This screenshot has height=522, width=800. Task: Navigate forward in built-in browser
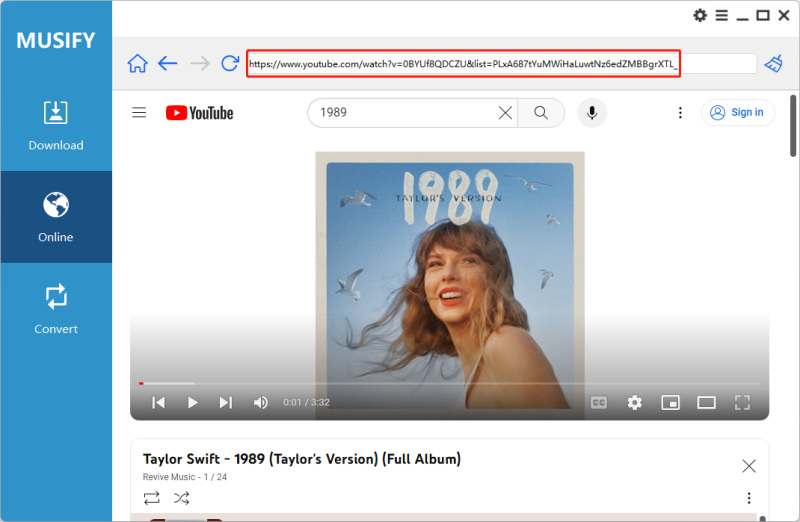click(x=200, y=64)
